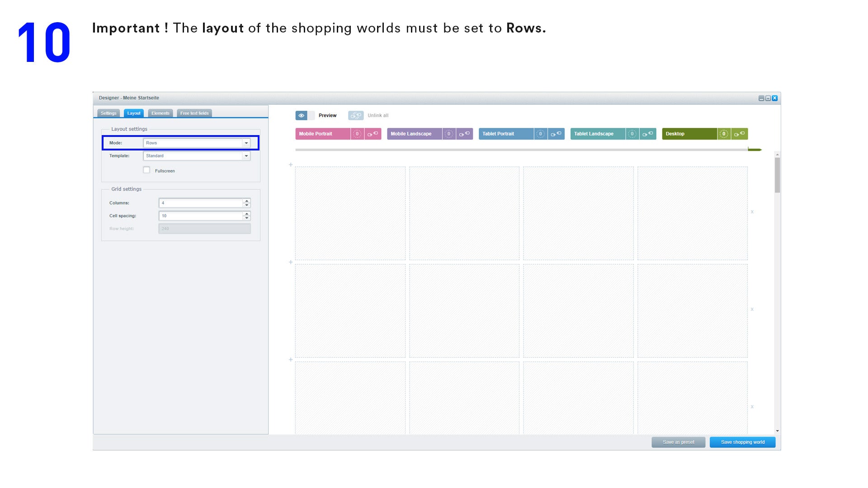Open the Mode dropdown showing Rows
This screenshot has width=868, height=488.
pos(246,143)
